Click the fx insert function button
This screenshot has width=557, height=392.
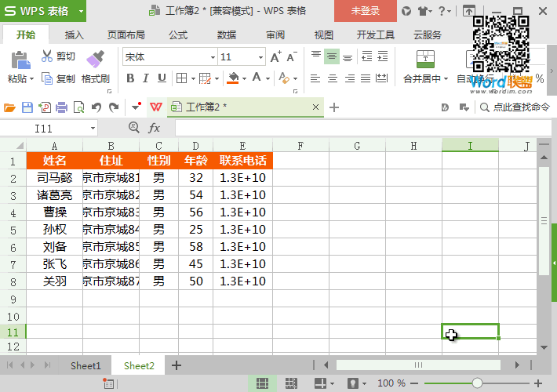point(155,128)
